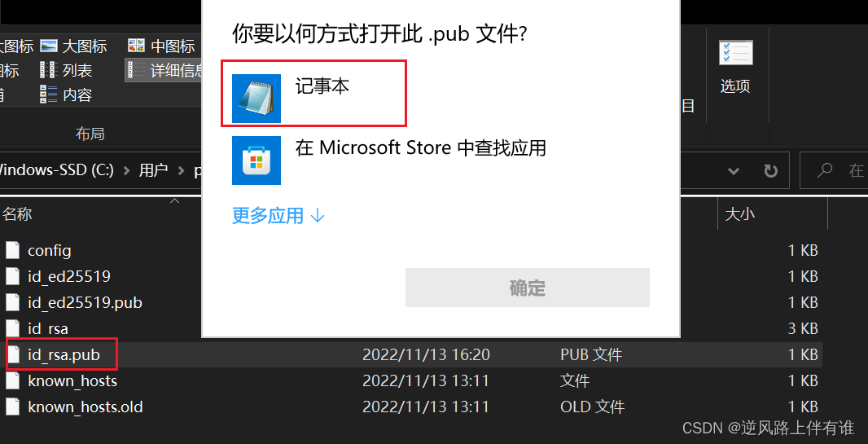Select the Notepad app icon
Viewport: 868px width, 444px height.
click(x=256, y=99)
